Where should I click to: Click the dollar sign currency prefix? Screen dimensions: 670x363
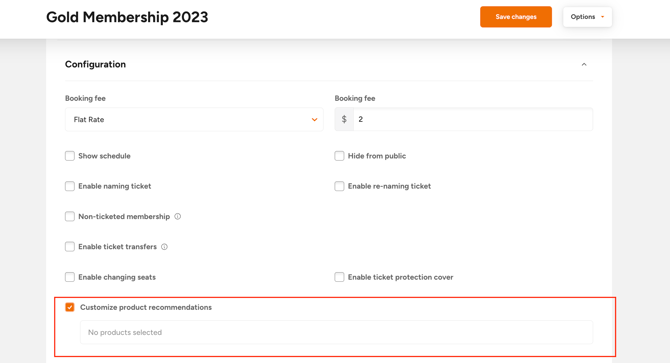coord(344,120)
